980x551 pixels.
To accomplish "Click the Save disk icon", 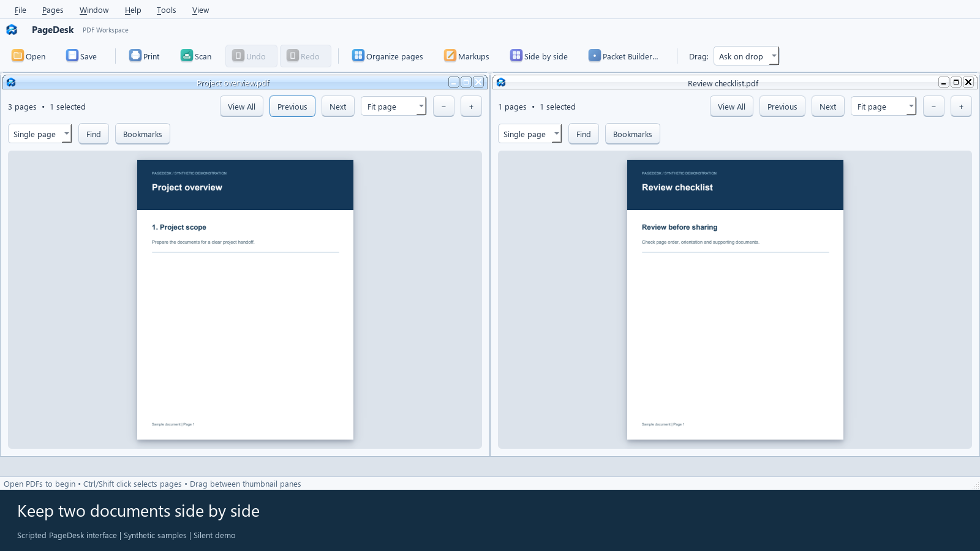I will [72, 56].
